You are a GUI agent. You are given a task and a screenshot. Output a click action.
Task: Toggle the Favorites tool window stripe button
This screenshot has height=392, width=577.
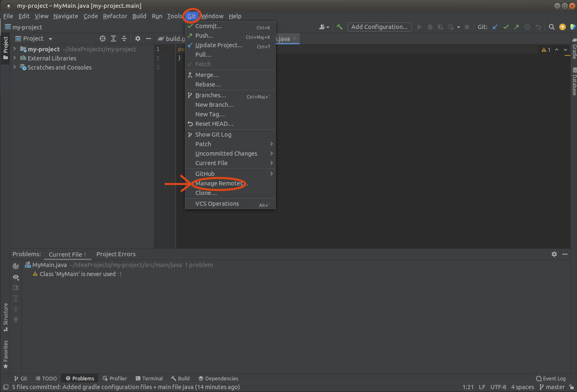click(x=5, y=354)
